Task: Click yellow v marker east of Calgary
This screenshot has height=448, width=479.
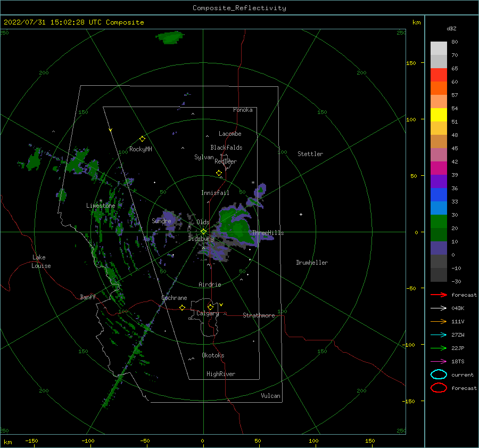Action: (221, 305)
